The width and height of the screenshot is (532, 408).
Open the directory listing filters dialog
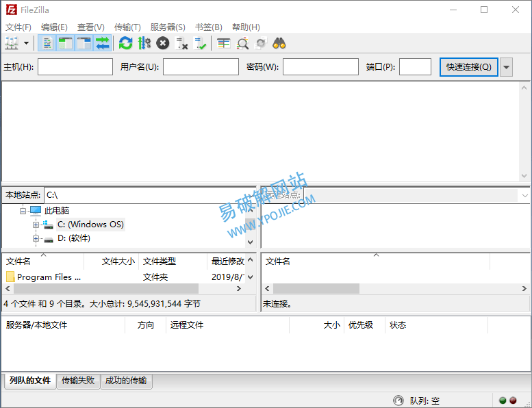click(x=224, y=43)
